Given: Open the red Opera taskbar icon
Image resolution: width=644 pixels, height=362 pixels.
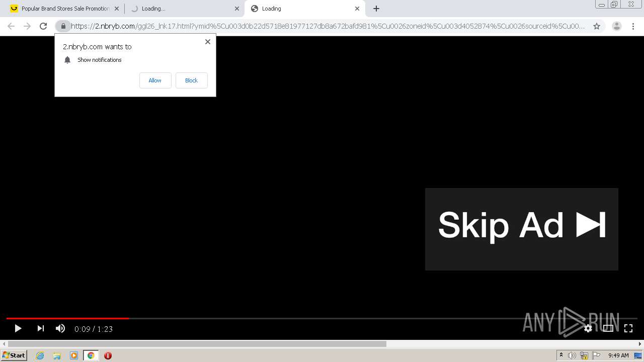Looking at the screenshot, I should 108,355.
